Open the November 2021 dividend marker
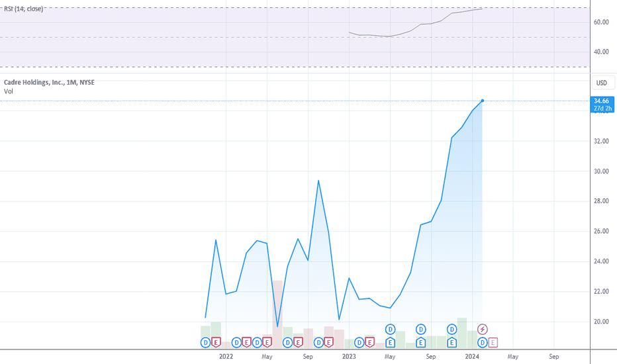Image resolution: width=617 pixels, height=364 pixels. [205, 343]
